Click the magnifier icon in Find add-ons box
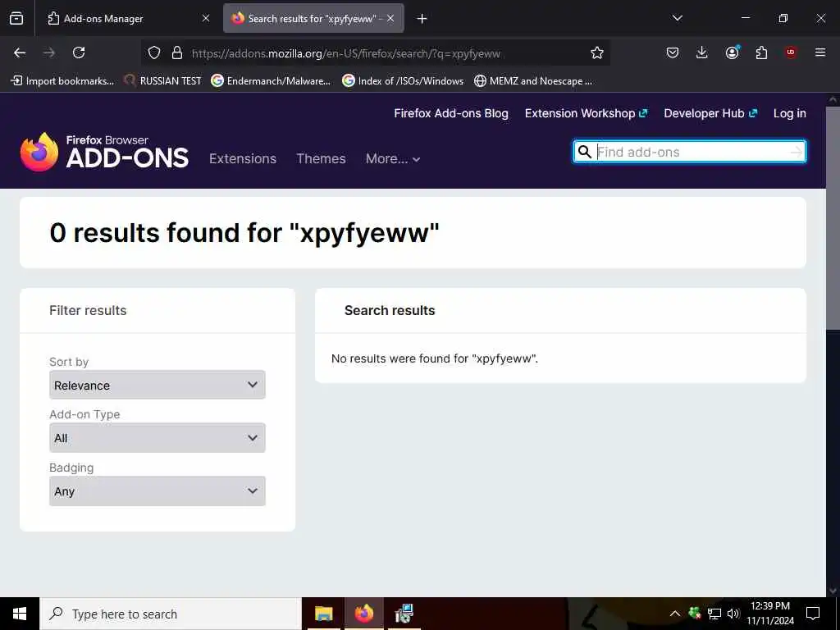This screenshot has height=630, width=840. tap(584, 152)
